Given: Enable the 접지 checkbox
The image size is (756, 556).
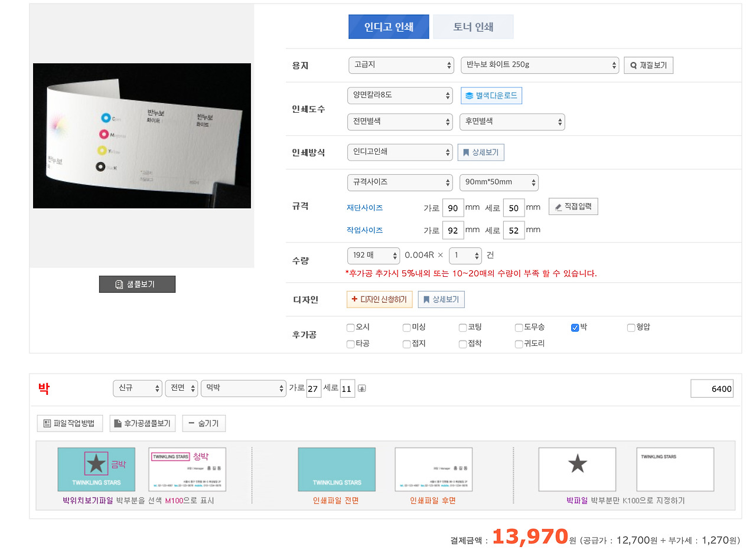Looking at the screenshot, I should (x=407, y=345).
